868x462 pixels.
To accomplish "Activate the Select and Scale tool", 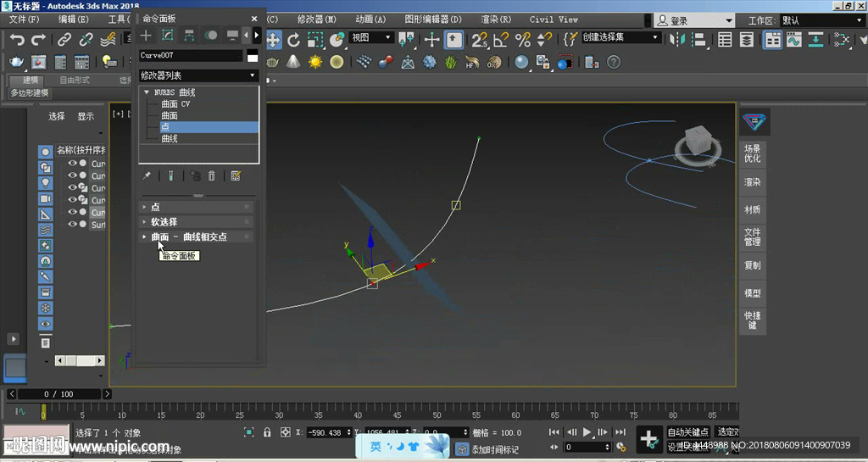I will pyautogui.click(x=315, y=40).
